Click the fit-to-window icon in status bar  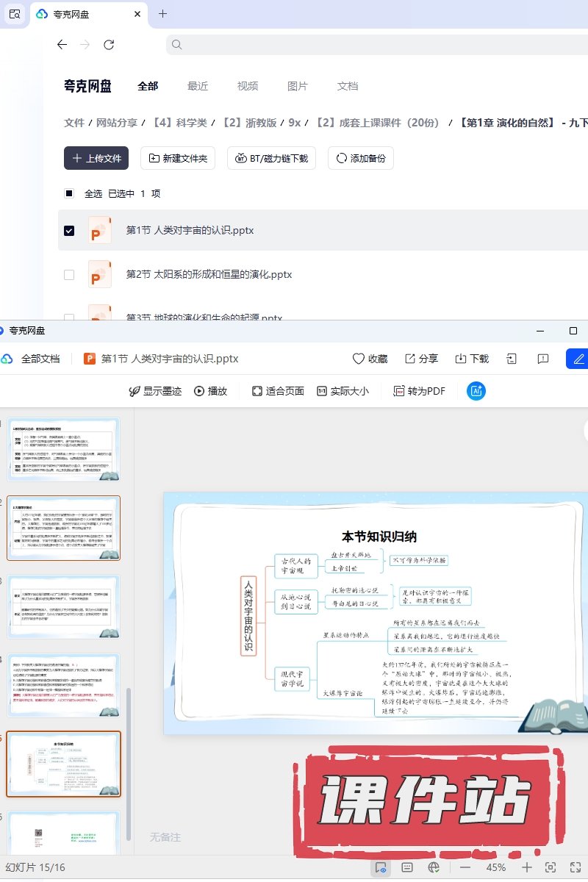click(551, 867)
